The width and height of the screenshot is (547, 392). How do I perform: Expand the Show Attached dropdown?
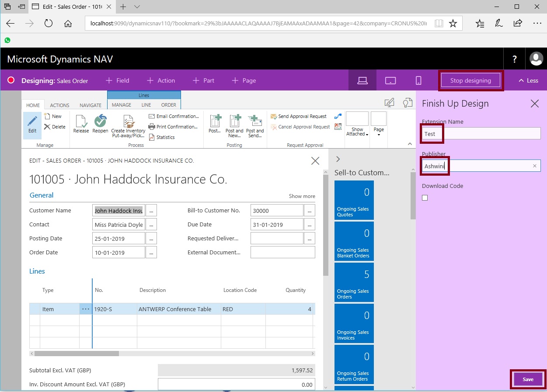pos(357,125)
